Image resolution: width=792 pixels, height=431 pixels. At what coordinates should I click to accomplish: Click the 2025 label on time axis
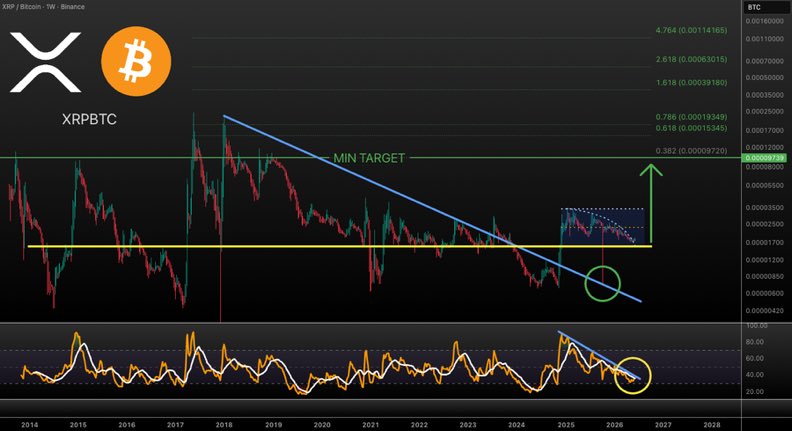point(566,425)
